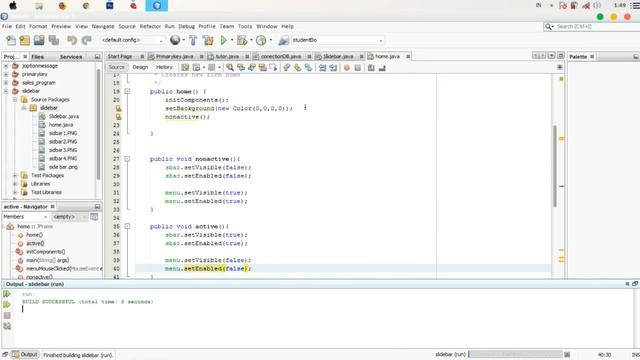This screenshot has height=360, width=640.
Task: Open the Members dropdown in Navigator
Action: pos(25,217)
